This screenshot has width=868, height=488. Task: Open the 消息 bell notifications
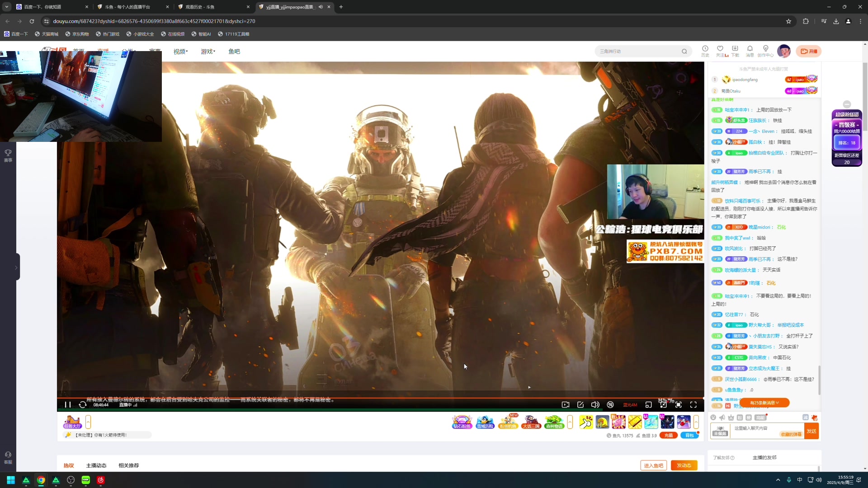click(750, 51)
